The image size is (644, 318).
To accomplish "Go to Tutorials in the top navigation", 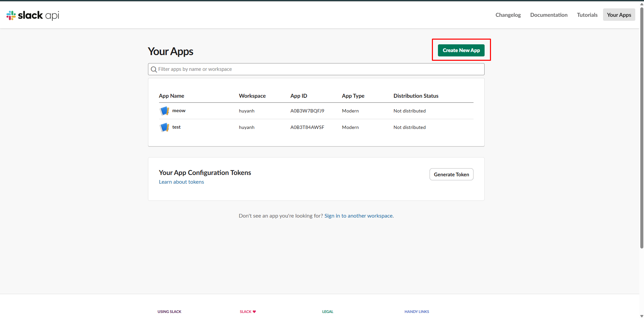I will (x=587, y=15).
